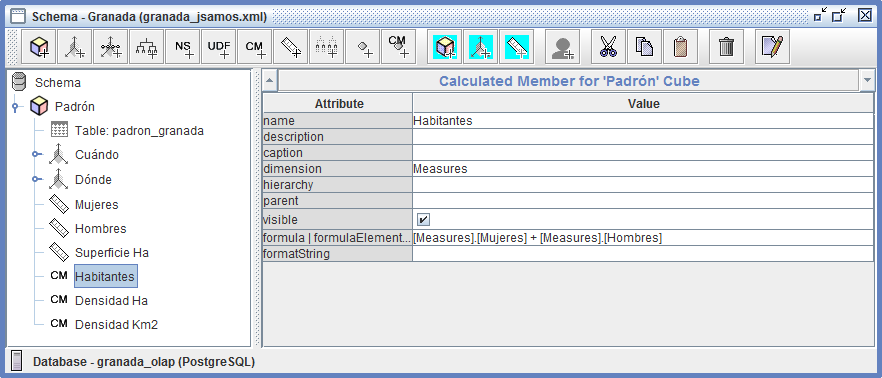Click the empty description value field

pyautogui.click(x=643, y=137)
